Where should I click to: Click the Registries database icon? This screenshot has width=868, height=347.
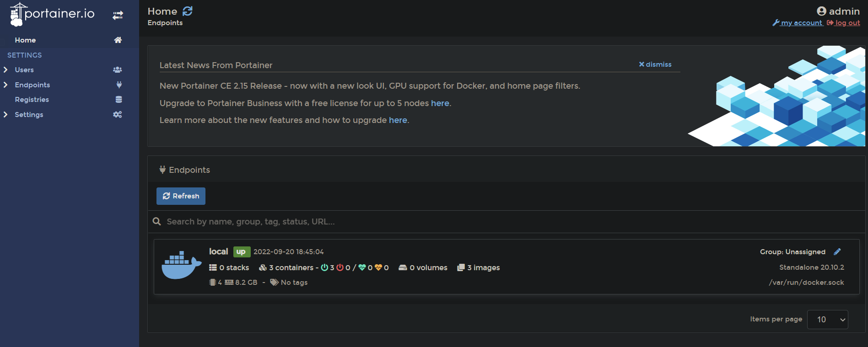point(119,99)
